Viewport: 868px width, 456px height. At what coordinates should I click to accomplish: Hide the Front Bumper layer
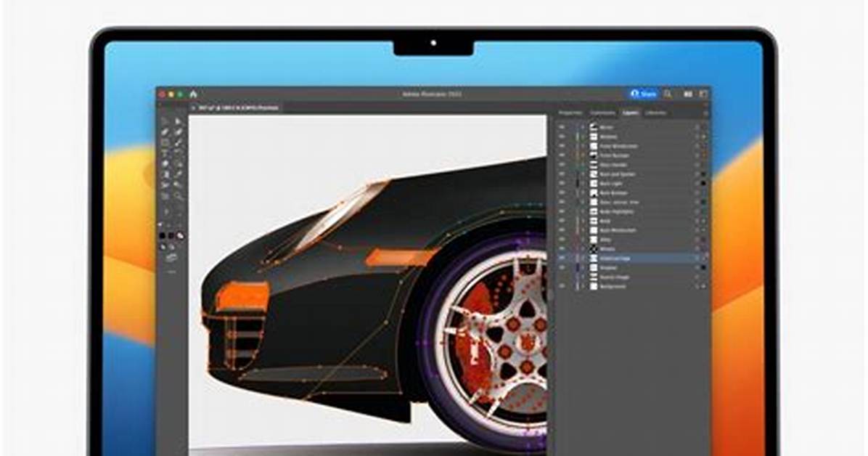[x=562, y=155]
